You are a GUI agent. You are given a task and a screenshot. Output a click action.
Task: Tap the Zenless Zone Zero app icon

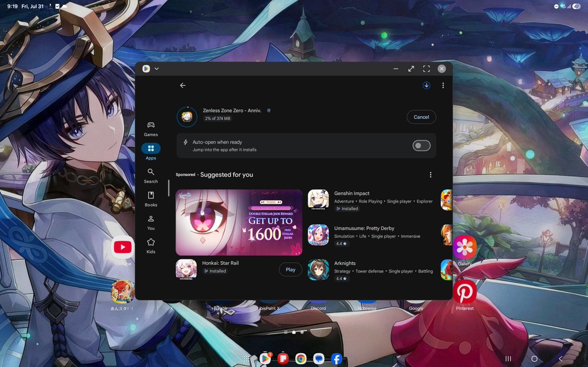[187, 117]
